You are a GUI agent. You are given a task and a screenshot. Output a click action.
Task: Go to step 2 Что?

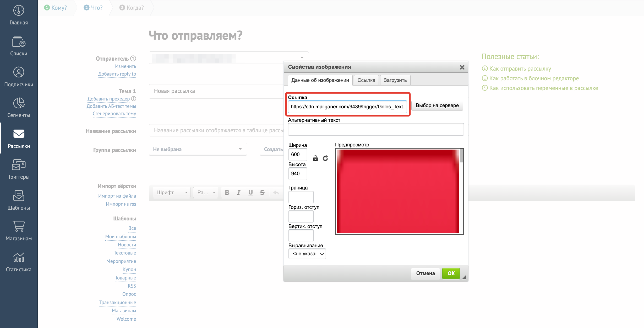(x=93, y=8)
